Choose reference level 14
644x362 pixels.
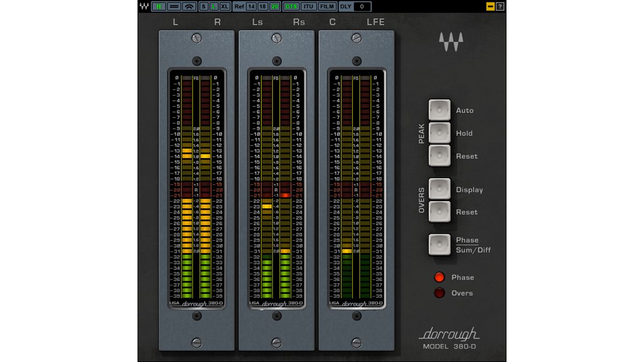(x=252, y=6)
